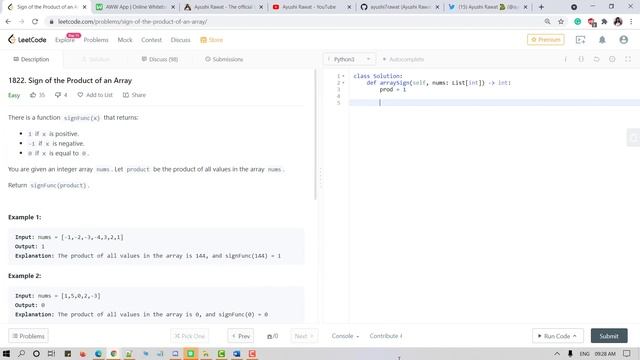Go to the Prev problem
The image size is (640, 360).
(240, 336)
